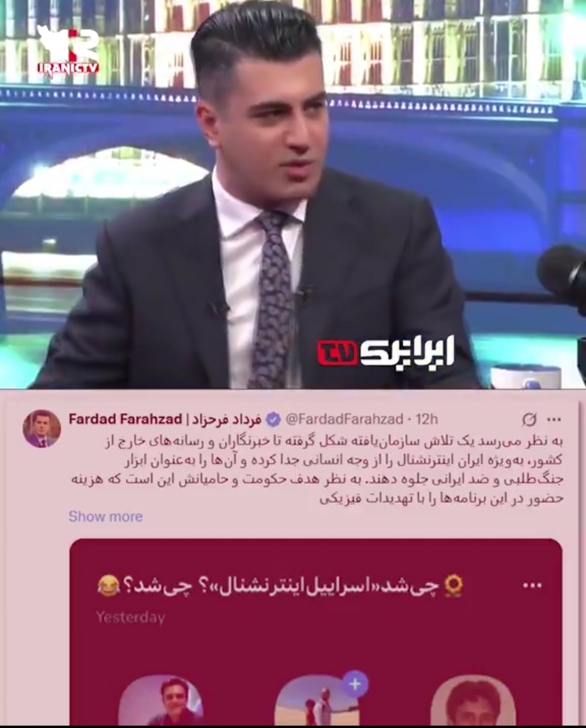
Task: Click the Iranic TV Persian logo overlay
Action: click(x=386, y=353)
